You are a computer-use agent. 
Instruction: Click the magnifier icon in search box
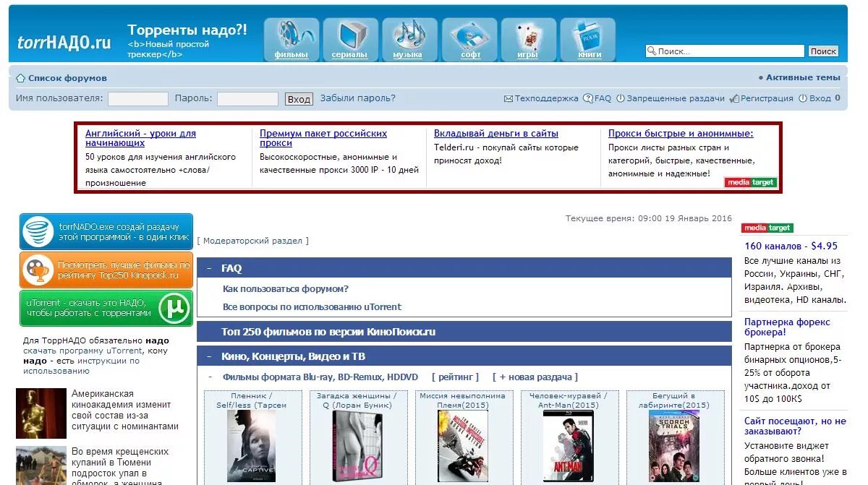pyautogui.click(x=652, y=51)
